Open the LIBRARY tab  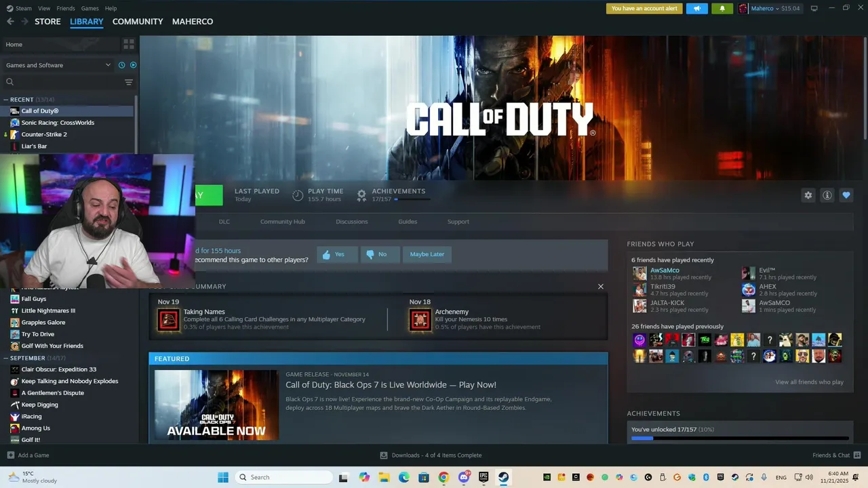click(x=87, y=22)
